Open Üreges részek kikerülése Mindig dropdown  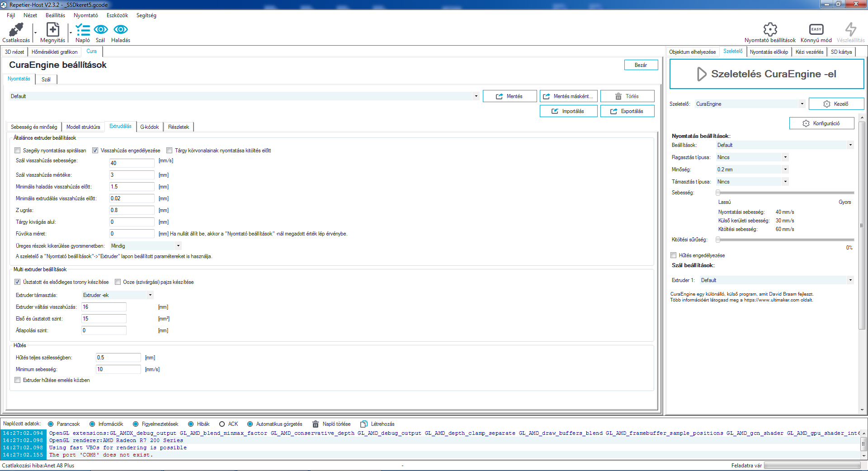[x=146, y=246]
